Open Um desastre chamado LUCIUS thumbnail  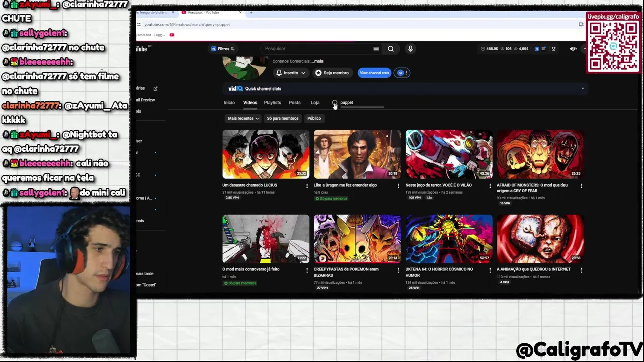[x=266, y=154]
